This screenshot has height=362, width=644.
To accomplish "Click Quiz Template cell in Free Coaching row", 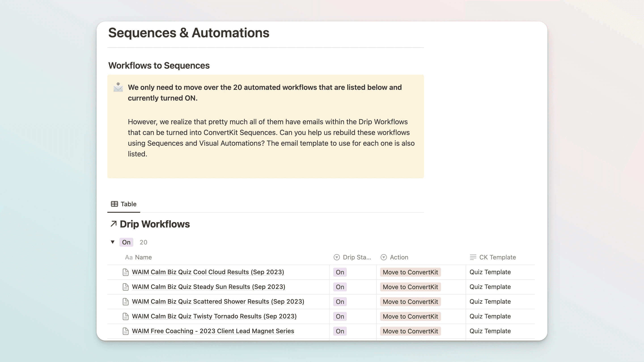I will point(490,331).
